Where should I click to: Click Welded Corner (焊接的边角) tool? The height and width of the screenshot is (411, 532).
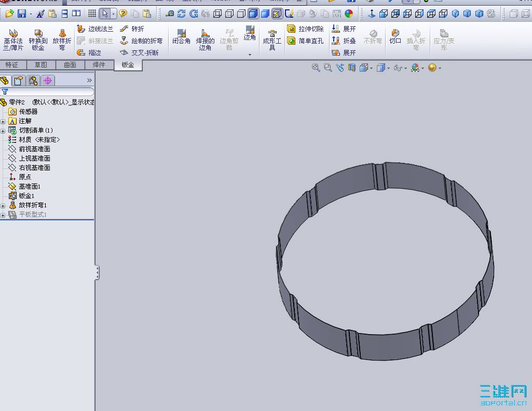click(x=205, y=40)
